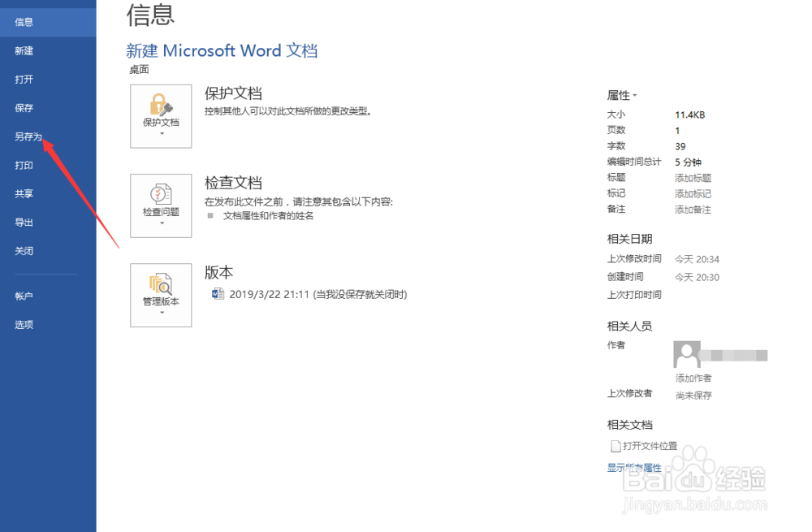Click the 相关文档 heading
Screen dimensions: 812x532
(630, 425)
